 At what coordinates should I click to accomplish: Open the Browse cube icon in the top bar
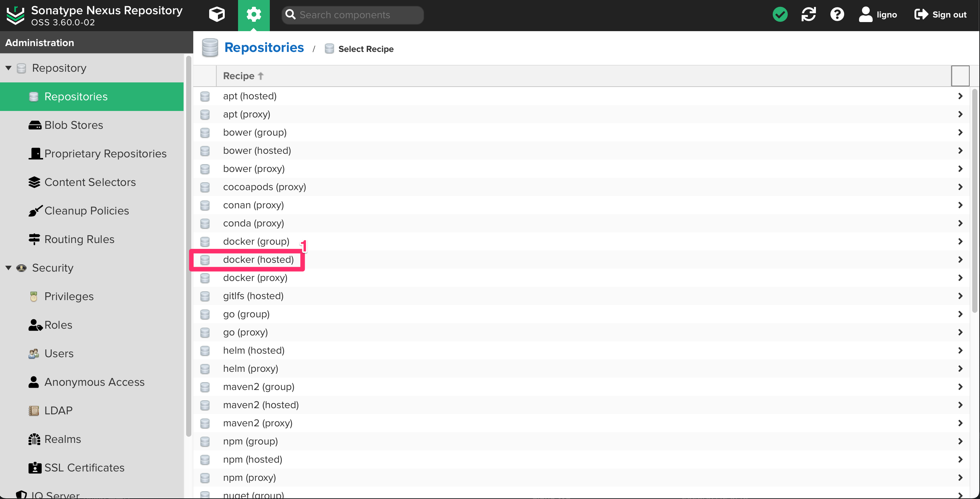(x=217, y=15)
